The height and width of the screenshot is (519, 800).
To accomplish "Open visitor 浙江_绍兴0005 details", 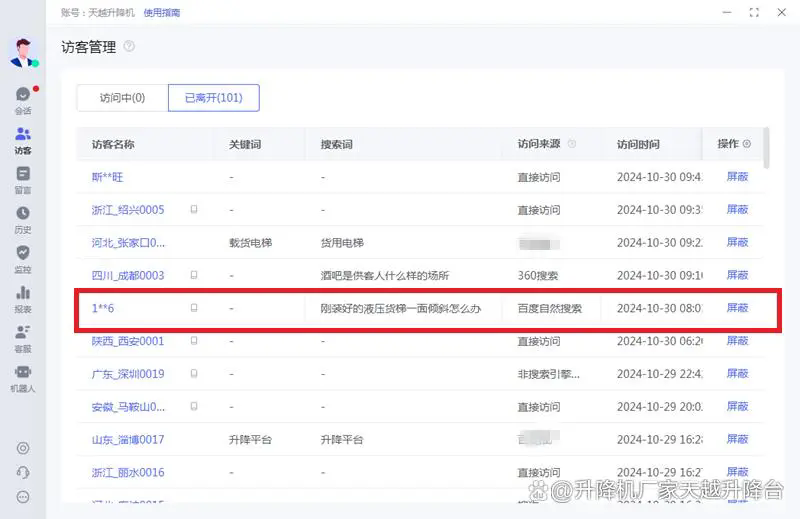I will pyautogui.click(x=128, y=210).
